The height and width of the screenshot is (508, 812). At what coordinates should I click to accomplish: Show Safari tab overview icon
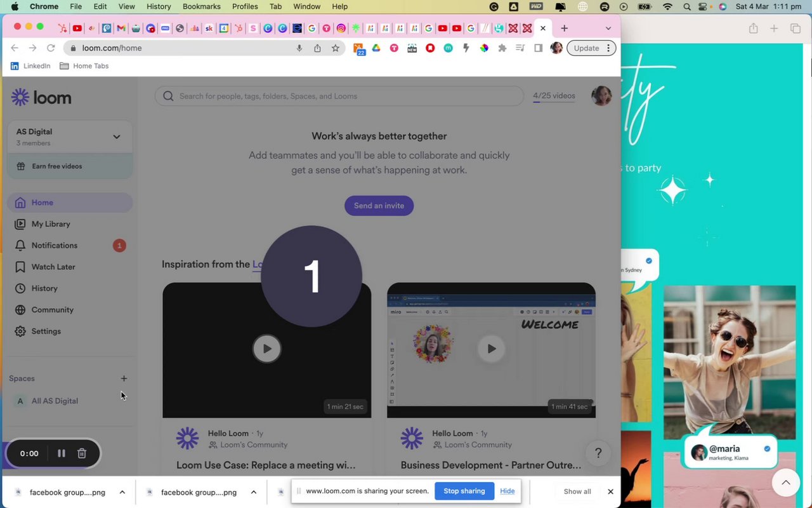795,29
